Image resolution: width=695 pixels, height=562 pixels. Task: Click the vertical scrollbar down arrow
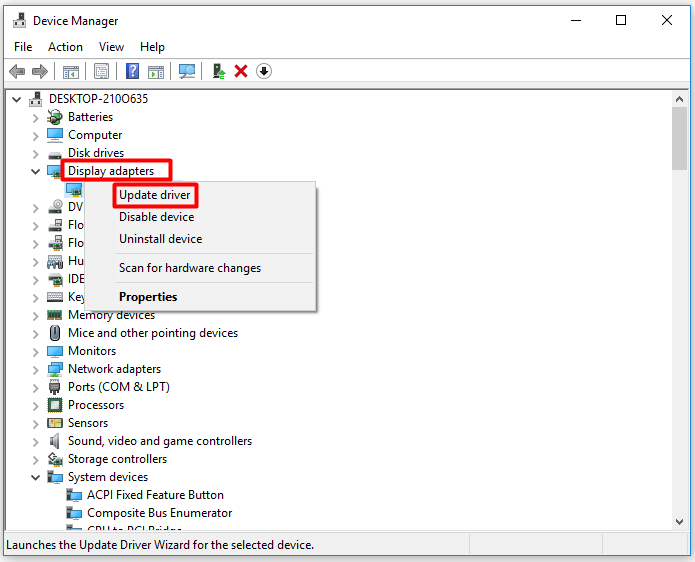pos(680,521)
